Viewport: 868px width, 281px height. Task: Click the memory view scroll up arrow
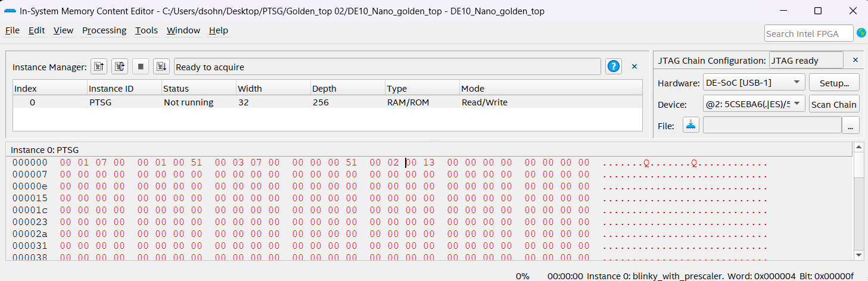858,146
